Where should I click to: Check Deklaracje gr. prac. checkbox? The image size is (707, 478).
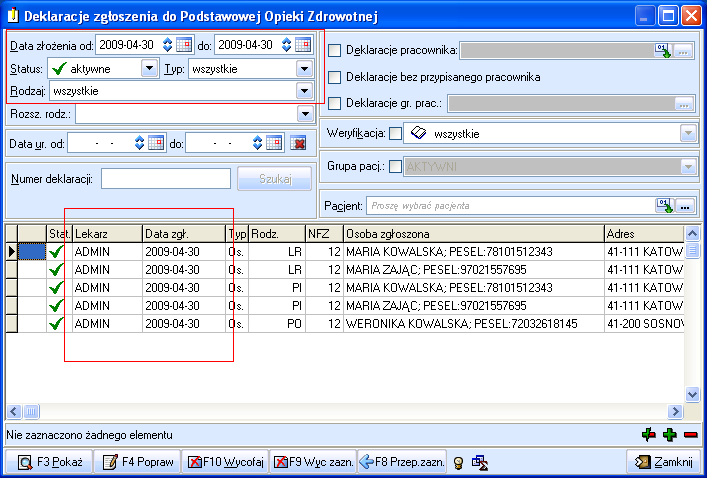click(335, 104)
